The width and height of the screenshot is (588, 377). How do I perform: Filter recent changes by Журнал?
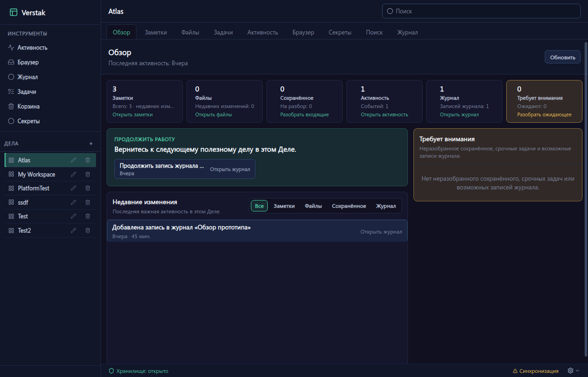(386, 206)
